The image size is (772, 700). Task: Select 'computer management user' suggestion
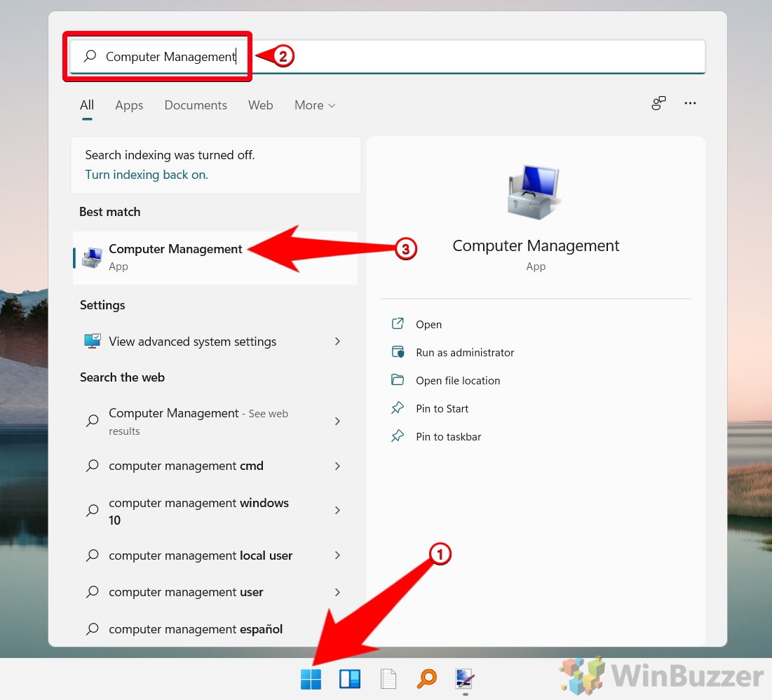pos(215,591)
